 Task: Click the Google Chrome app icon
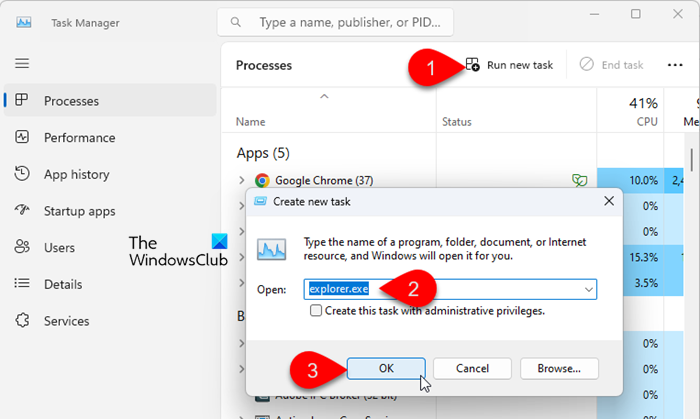[262, 180]
